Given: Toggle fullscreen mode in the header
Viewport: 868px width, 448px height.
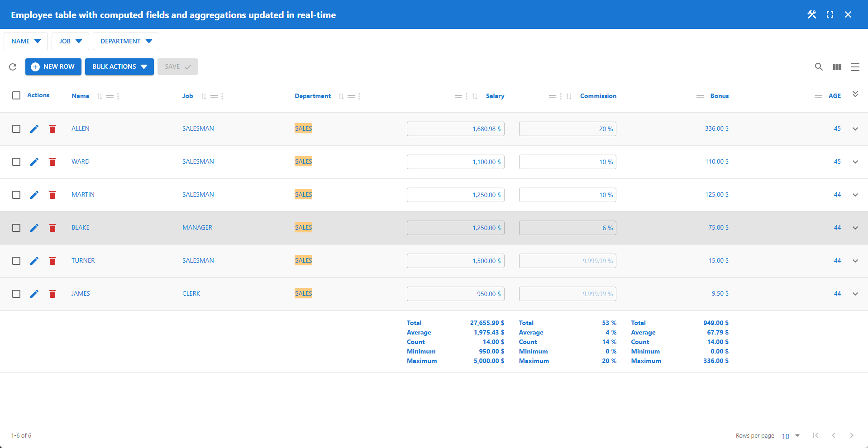Looking at the screenshot, I should point(830,14).
